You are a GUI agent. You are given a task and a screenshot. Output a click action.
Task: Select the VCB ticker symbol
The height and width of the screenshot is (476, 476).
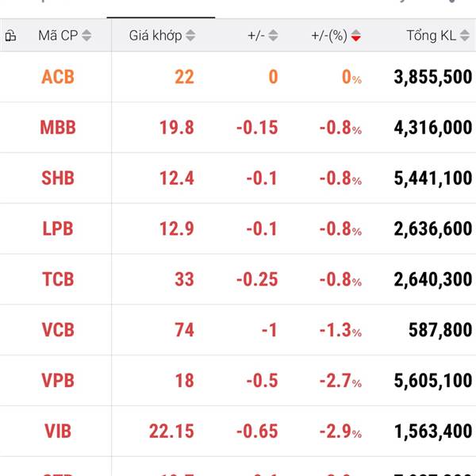pyautogui.click(x=58, y=330)
